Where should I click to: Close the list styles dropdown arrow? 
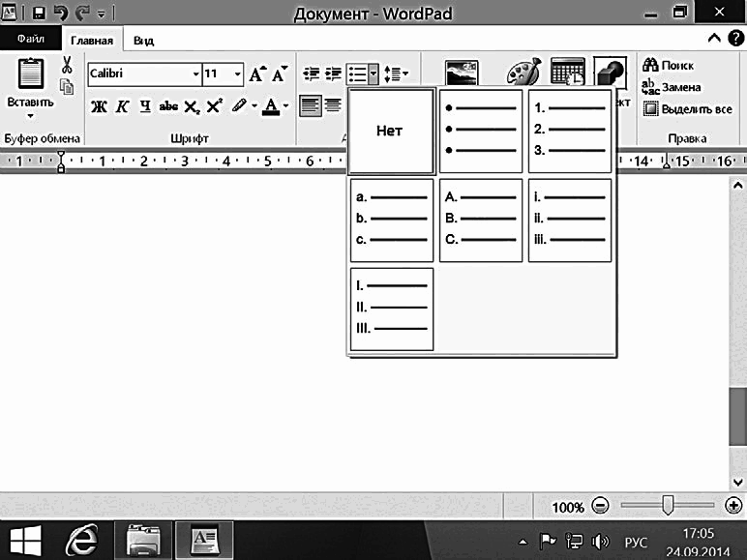(x=373, y=74)
